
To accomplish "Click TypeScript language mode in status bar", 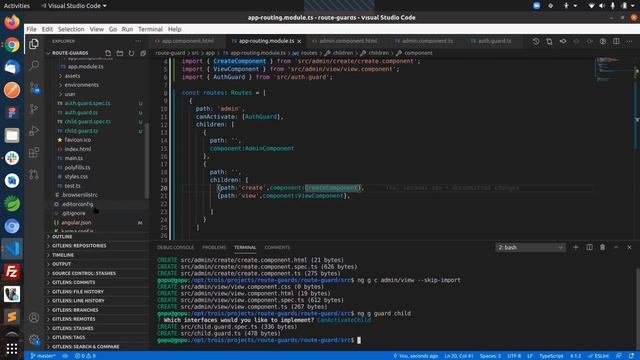I will click(551, 356).
